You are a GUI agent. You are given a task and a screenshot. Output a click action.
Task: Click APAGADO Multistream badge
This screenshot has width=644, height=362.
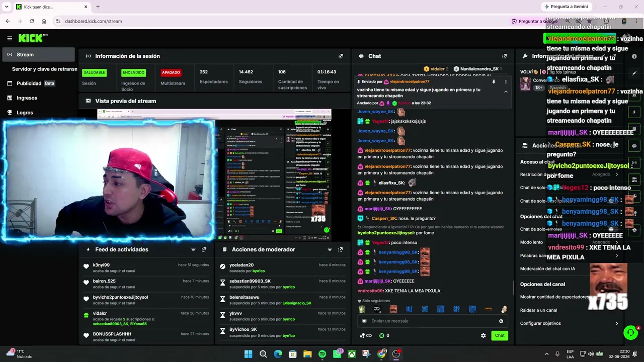(x=171, y=72)
